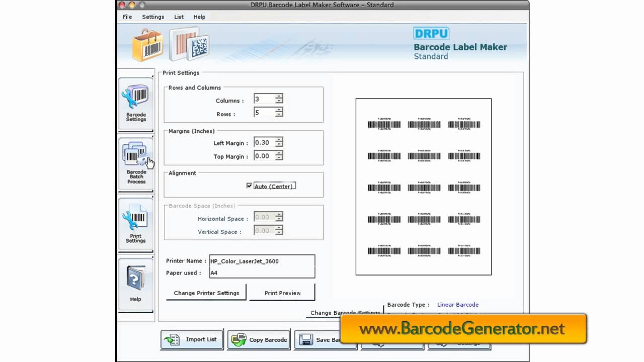Click the Print Preview button
This screenshot has width=644, height=362.
pos(282,293)
